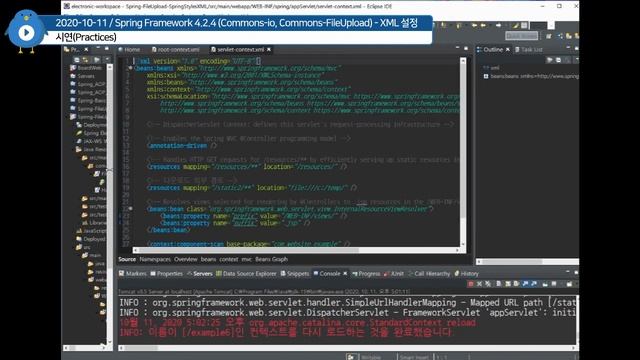
Task: Open the JUnit view tab
Action: pos(394,273)
